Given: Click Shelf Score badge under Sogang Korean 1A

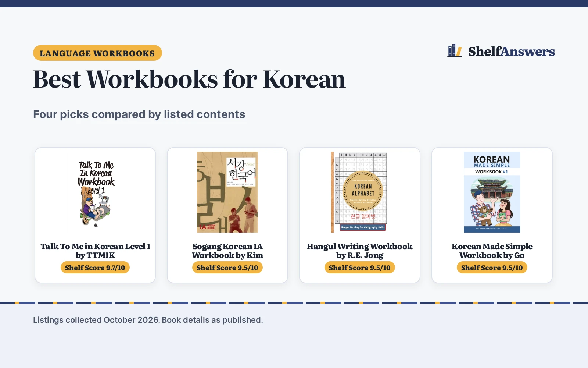Looking at the screenshot, I should tap(227, 268).
